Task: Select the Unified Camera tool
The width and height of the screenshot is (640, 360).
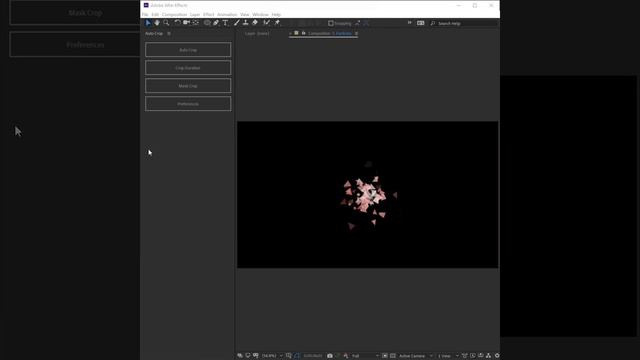Action: tap(186, 23)
